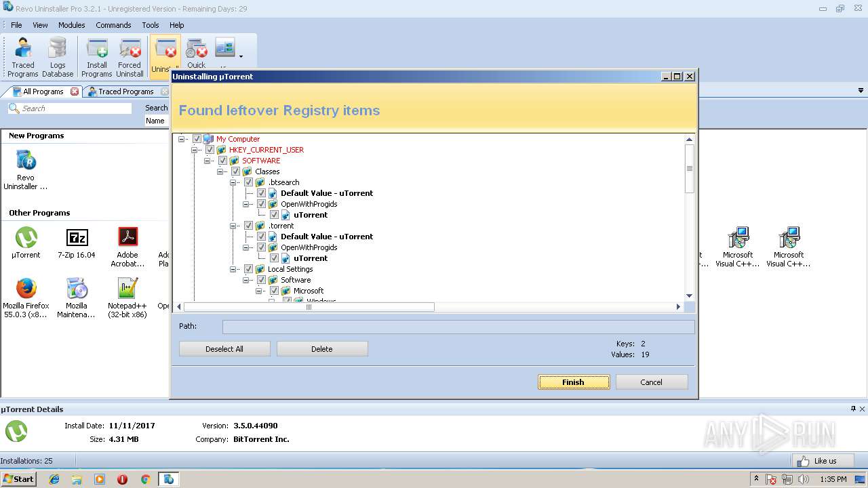Collapse Local Settings tree node
868x488 pixels.
(x=233, y=269)
